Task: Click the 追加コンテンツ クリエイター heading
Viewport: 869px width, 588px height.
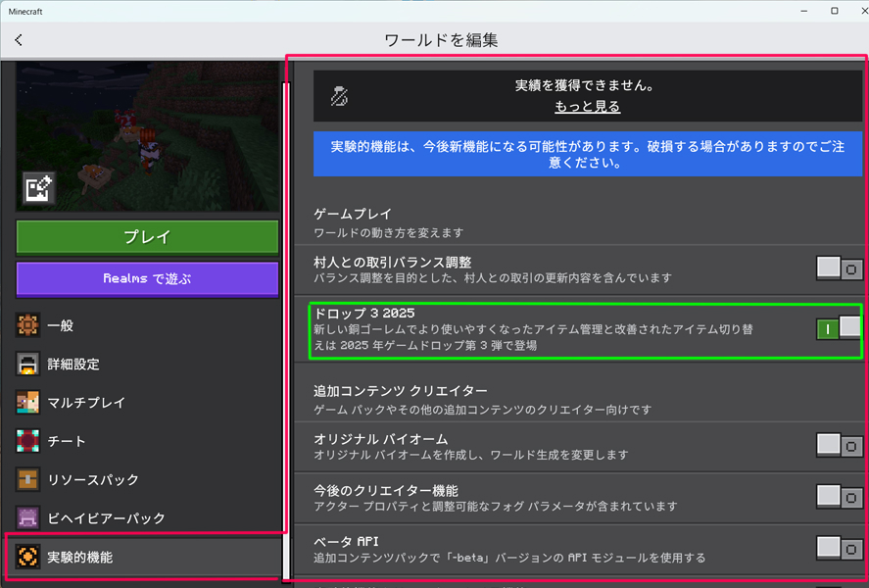Action: [x=400, y=391]
